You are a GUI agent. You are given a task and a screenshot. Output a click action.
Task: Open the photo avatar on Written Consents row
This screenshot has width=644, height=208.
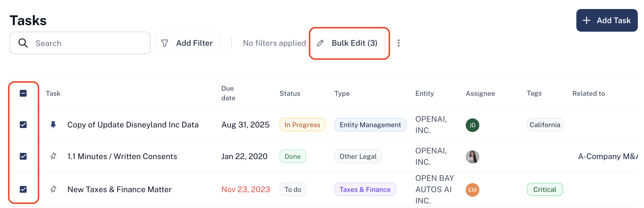472,157
